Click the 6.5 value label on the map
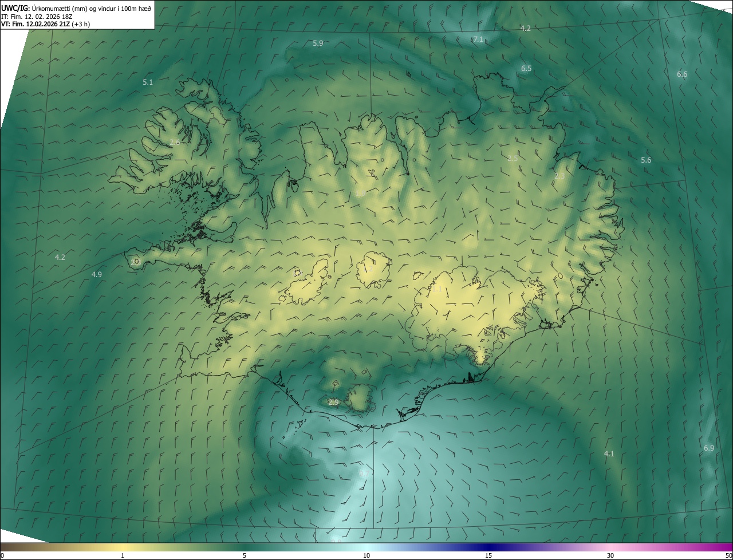The width and height of the screenshot is (733, 560). tap(526, 68)
